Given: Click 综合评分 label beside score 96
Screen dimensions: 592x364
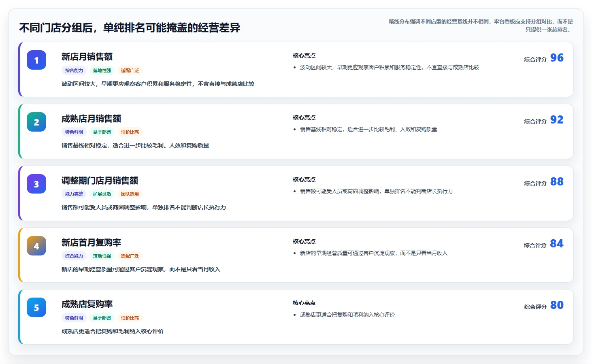Looking at the screenshot, I should coord(535,60).
